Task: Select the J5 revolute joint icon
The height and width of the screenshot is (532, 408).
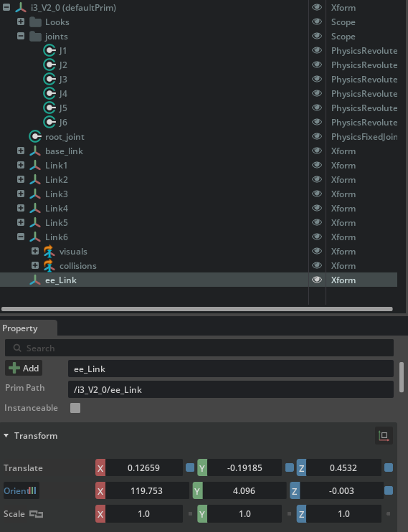Action: tap(49, 108)
